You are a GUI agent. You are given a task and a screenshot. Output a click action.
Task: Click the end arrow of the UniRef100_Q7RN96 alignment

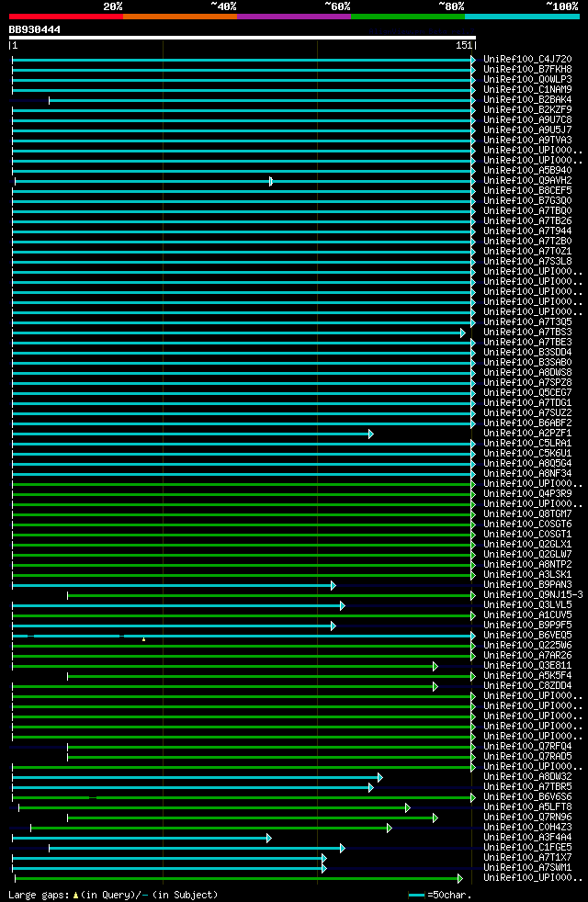[435, 818]
